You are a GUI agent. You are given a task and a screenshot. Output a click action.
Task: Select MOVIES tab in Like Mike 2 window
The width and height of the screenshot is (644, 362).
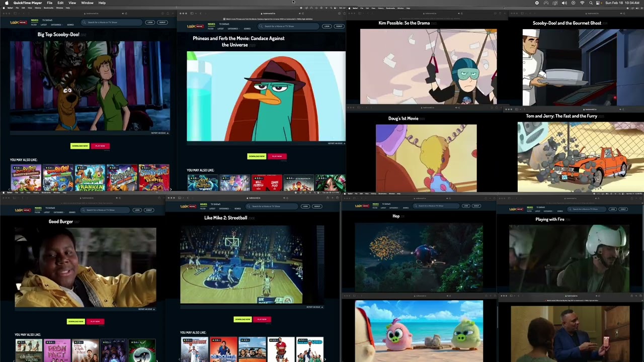pyautogui.click(x=203, y=204)
